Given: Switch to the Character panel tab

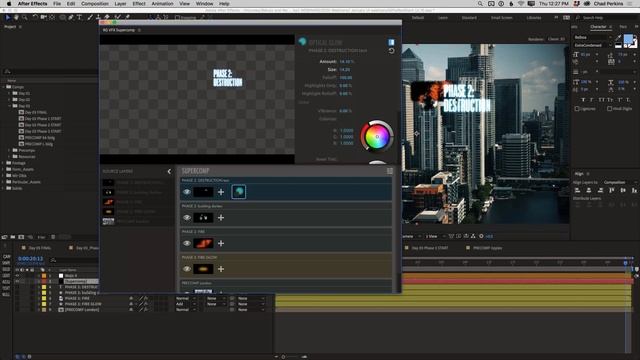Looking at the screenshot, I should pyautogui.click(x=598, y=27).
